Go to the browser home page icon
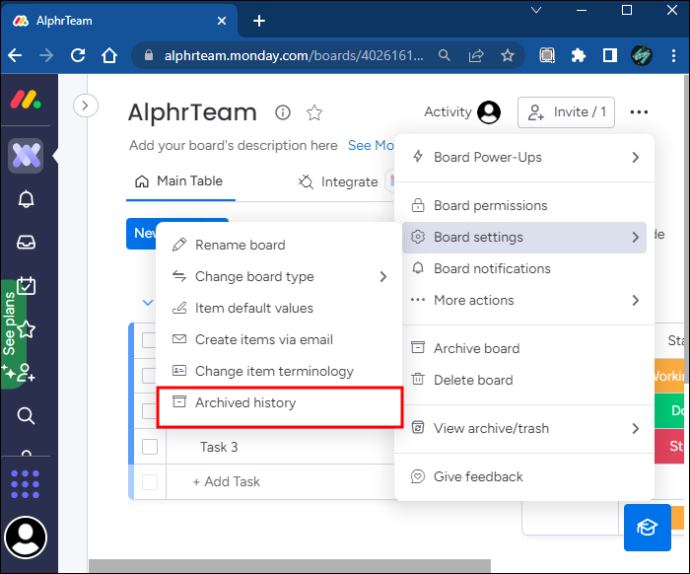The width and height of the screenshot is (690, 574). click(x=109, y=55)
